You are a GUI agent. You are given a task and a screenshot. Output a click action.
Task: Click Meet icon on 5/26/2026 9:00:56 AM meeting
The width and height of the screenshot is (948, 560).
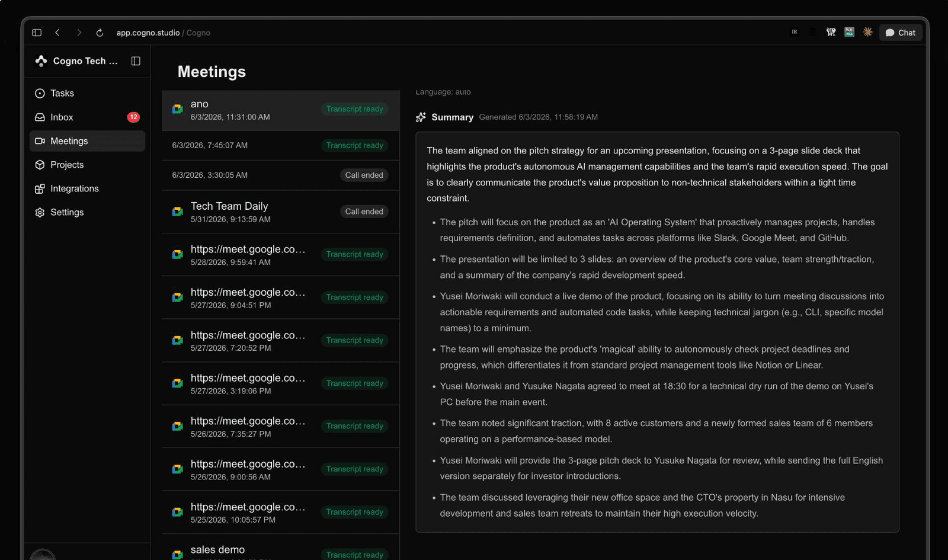click(x=177, y=469)
